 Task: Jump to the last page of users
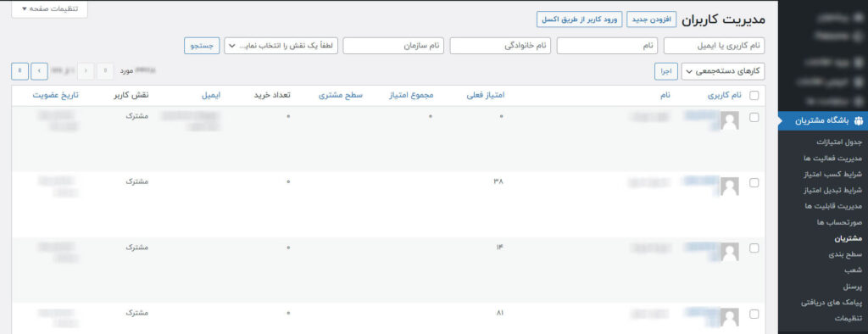click(20, 71)
